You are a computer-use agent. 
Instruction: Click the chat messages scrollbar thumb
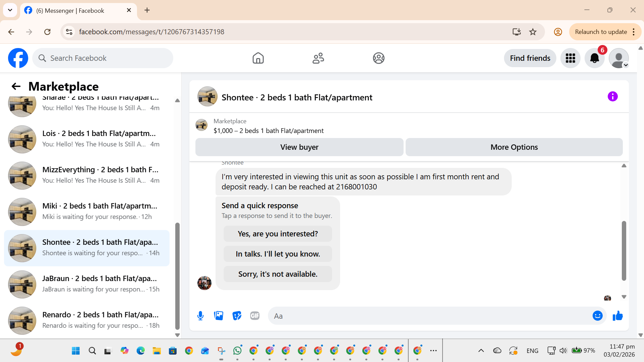coord(624,251)
